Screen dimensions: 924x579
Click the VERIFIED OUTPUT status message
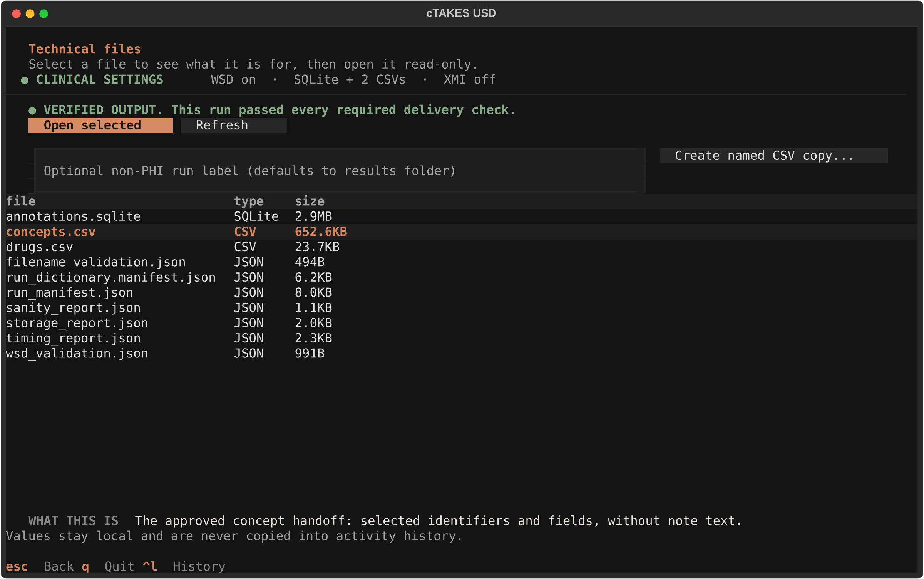click(x=280, y=110)
